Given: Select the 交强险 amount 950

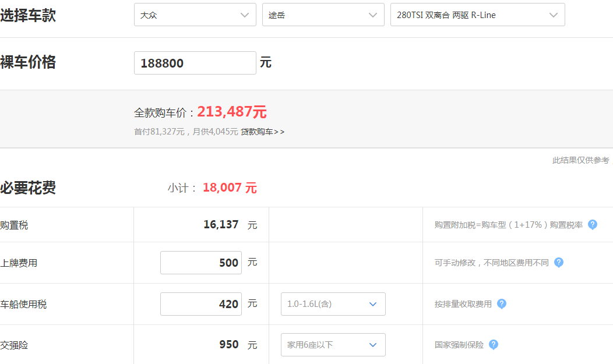Looking at the screenshot, I should tap(228, 344).
